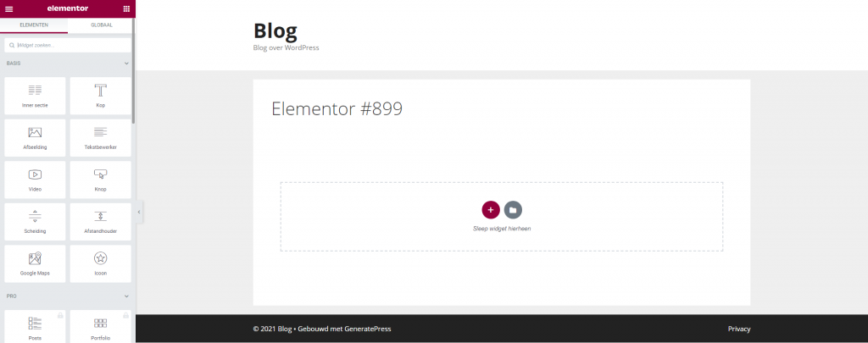The height and width of the screenshot is (343, 868).
Task: Open the Elementor hamburger menu
Action: 9,8
